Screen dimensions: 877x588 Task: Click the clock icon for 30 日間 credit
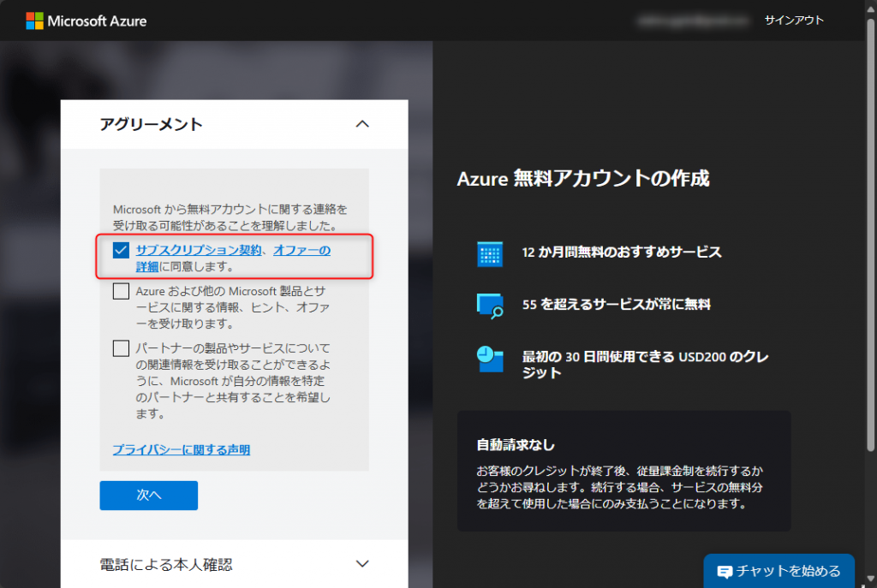click(x=490, y=359)
